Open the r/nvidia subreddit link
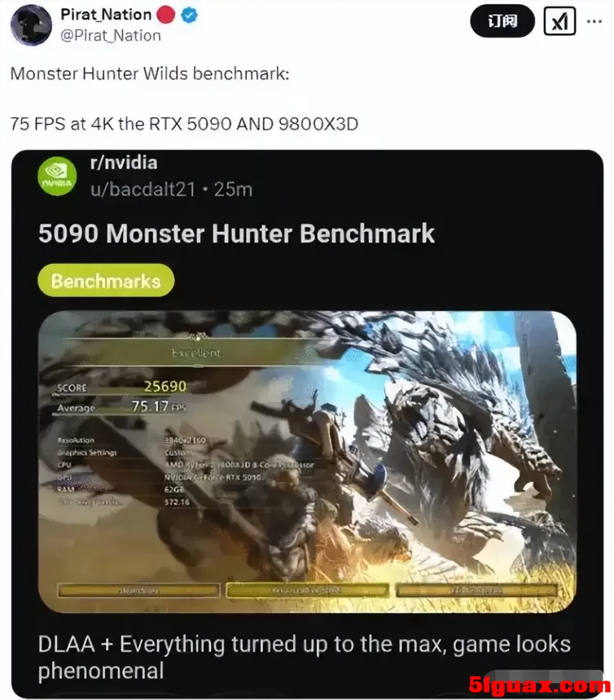The height and width of the screenshot is (700, 614). click(x=123, y=163)
